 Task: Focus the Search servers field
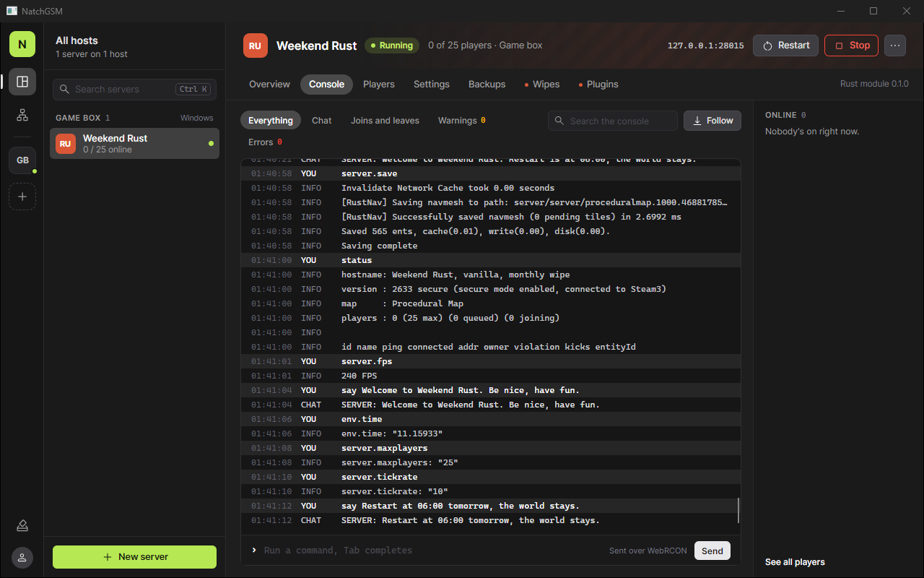[134, 90]
